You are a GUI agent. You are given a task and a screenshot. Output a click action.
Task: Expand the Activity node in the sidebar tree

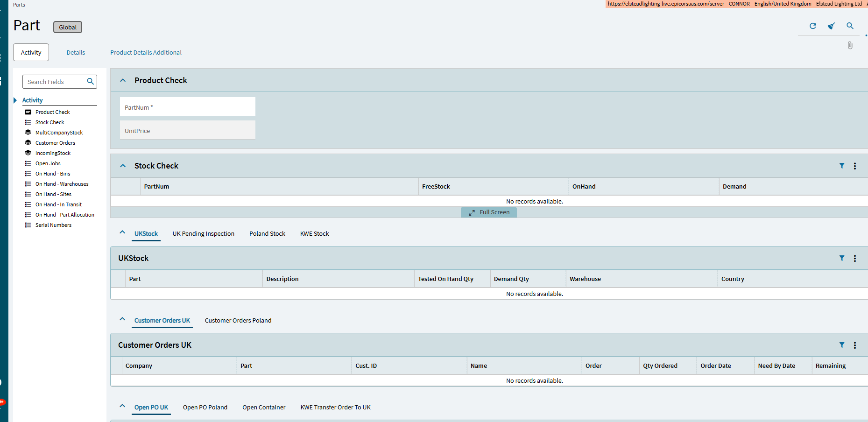15,100
